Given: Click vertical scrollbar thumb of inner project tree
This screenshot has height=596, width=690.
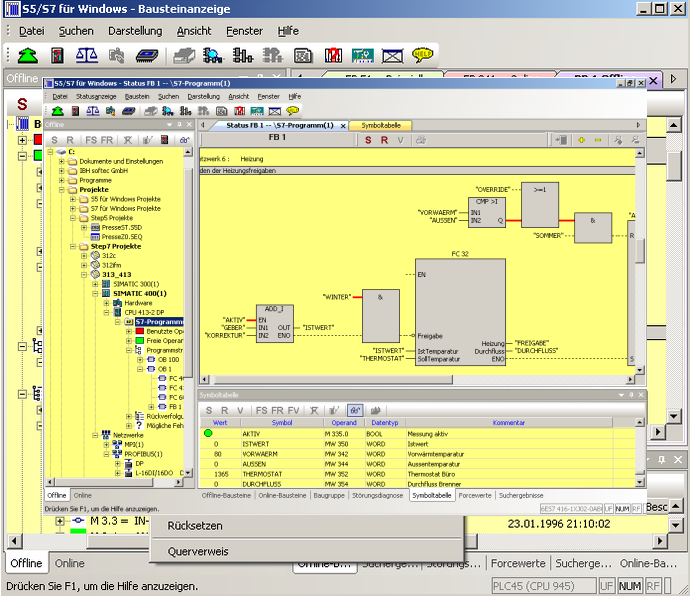Looking at the screenshot, I should [188, 273].
